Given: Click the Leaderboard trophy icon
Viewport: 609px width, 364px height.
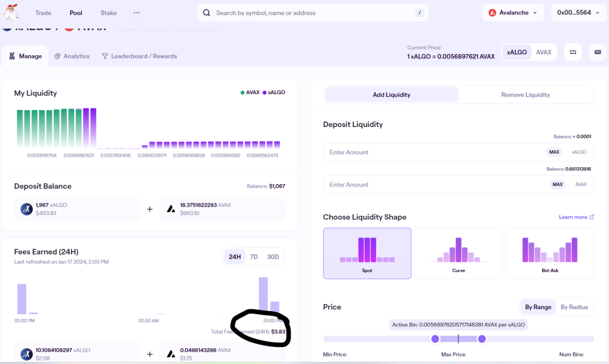Looking at the screenshot, I should [x=105, y=56].
